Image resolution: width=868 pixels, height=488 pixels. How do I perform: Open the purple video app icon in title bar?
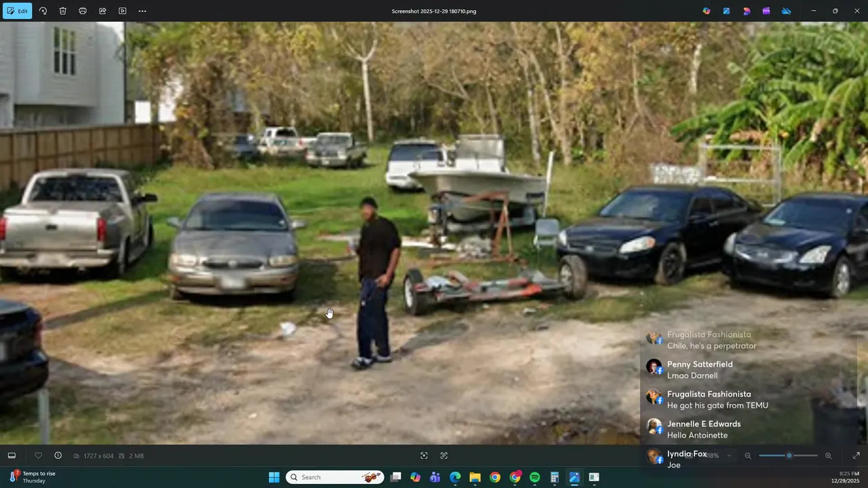[x=766, y=11]
